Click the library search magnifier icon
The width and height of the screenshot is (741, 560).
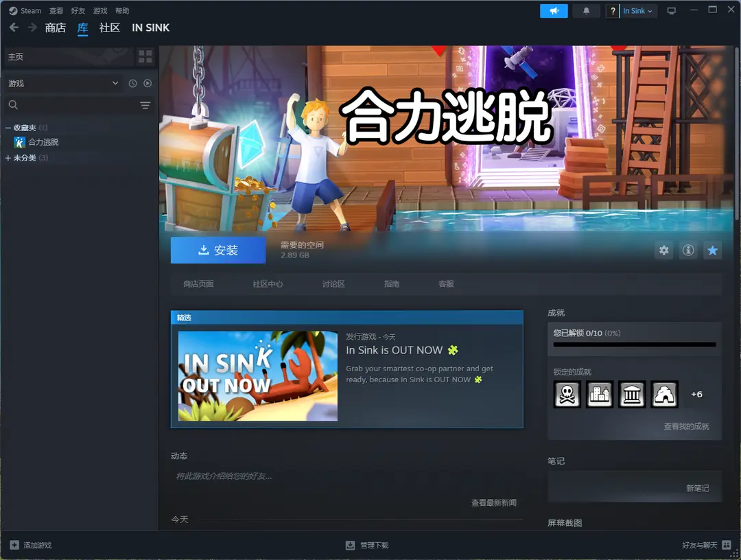click(13, 105)
